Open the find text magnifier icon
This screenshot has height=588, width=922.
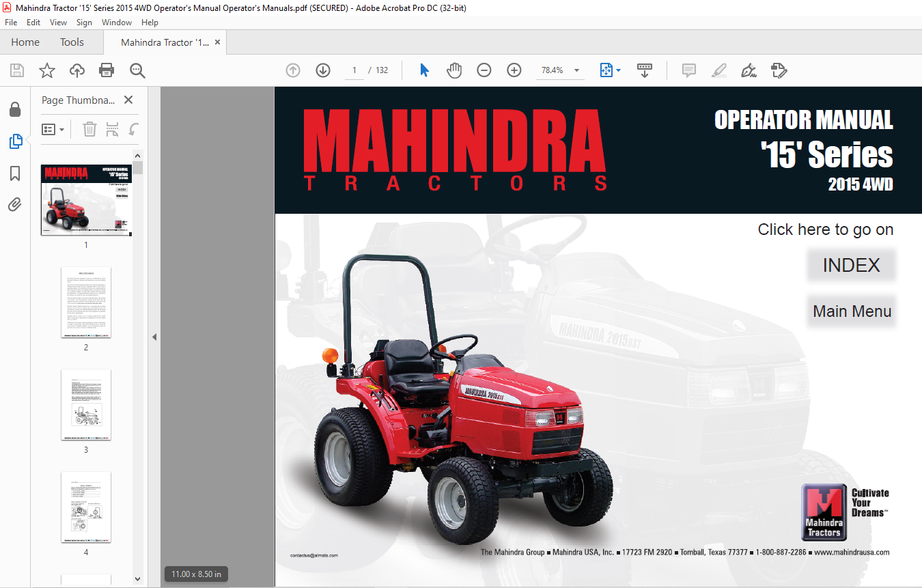137,70
